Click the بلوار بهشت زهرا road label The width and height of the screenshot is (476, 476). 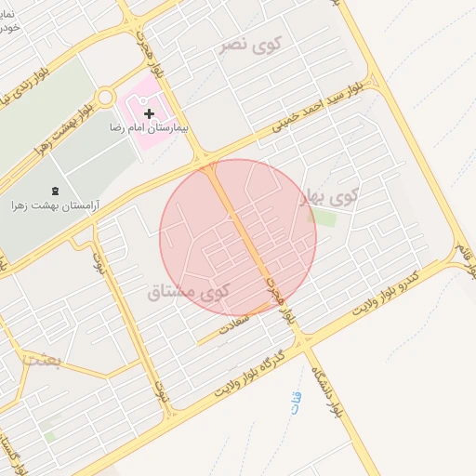coord(64,129)
